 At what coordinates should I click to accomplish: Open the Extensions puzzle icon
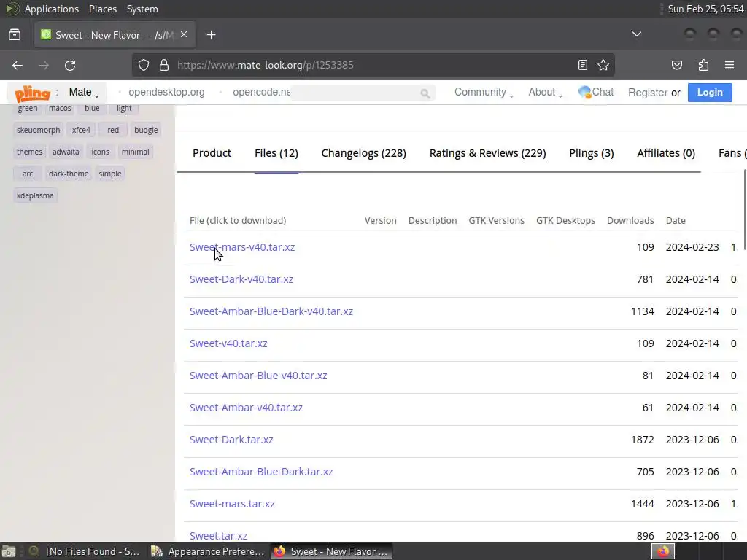(x=703, y=65)
